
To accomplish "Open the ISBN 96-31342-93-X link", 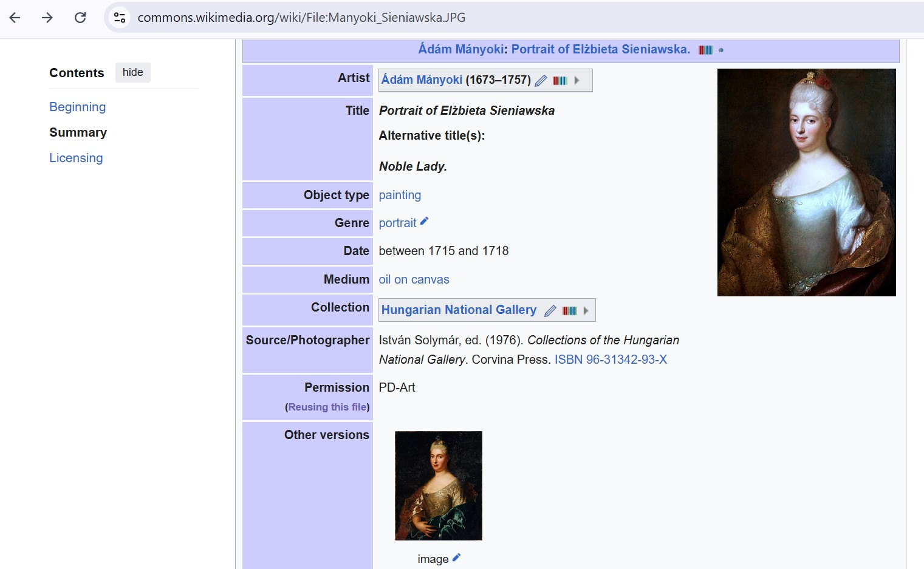I will pyautogui.click(x=611, y=359).
